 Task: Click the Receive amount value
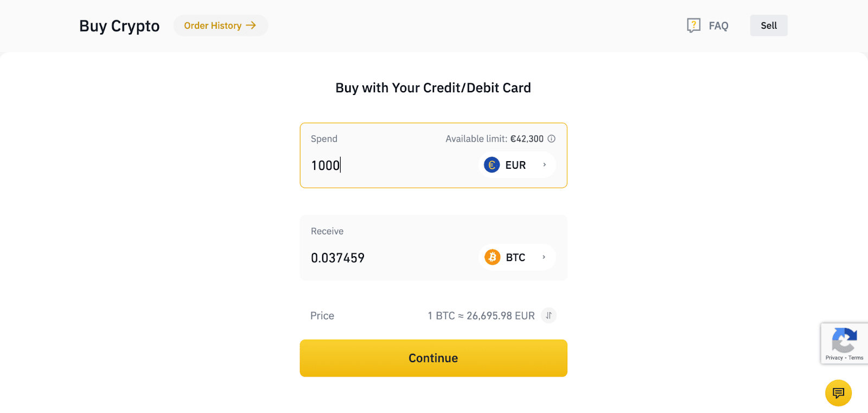pos(337,258)
